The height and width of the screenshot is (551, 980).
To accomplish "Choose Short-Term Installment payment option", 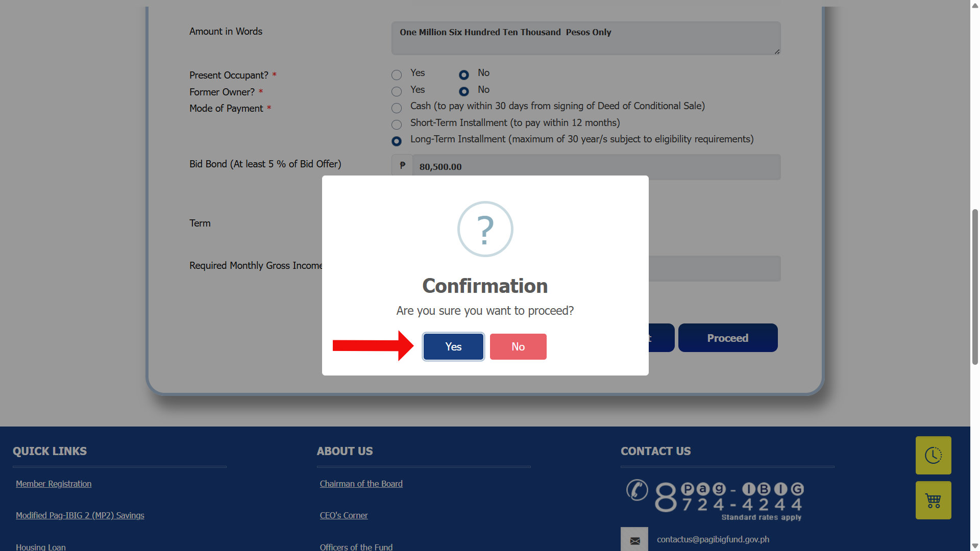I will pos(397,124).
